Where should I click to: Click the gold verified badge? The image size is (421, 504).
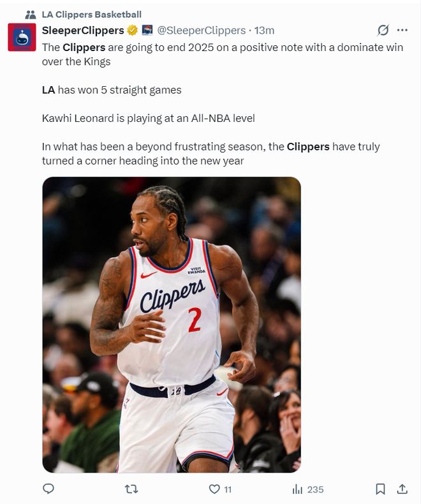point(133,30)
